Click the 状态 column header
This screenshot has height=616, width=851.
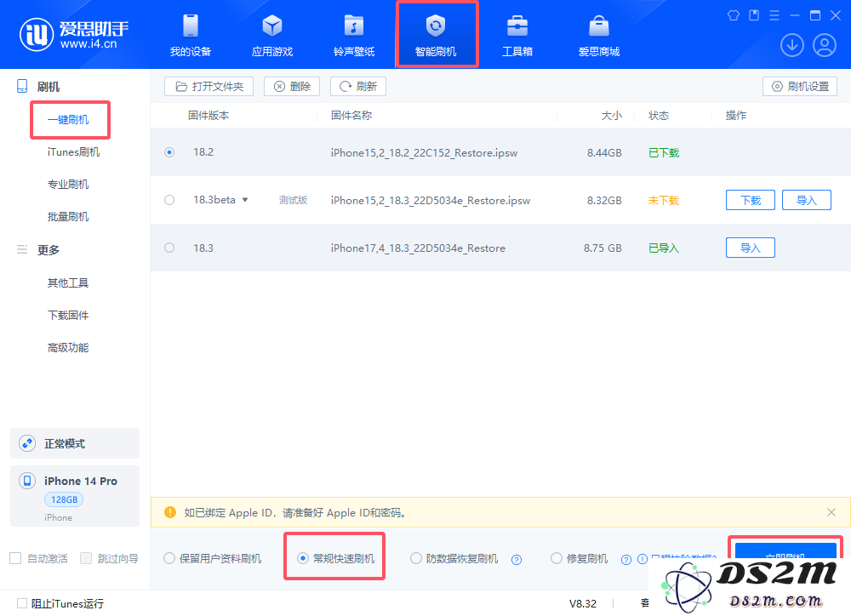pos(659,116)
